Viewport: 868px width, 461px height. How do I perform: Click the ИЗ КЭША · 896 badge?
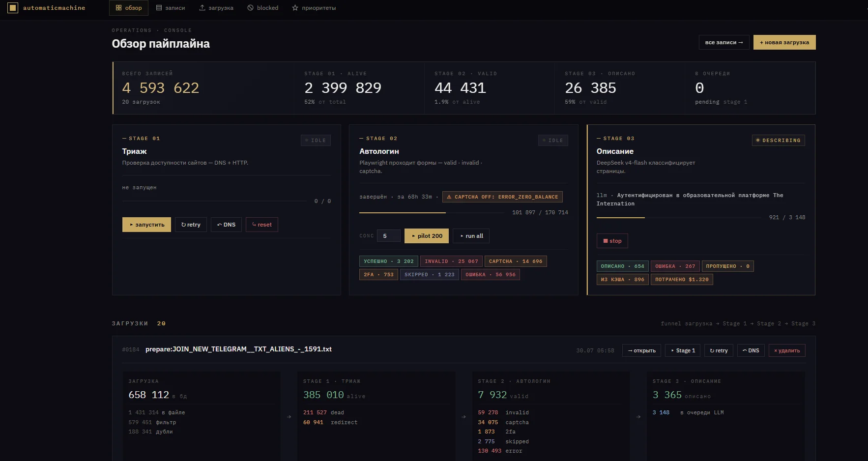[623, 280]
